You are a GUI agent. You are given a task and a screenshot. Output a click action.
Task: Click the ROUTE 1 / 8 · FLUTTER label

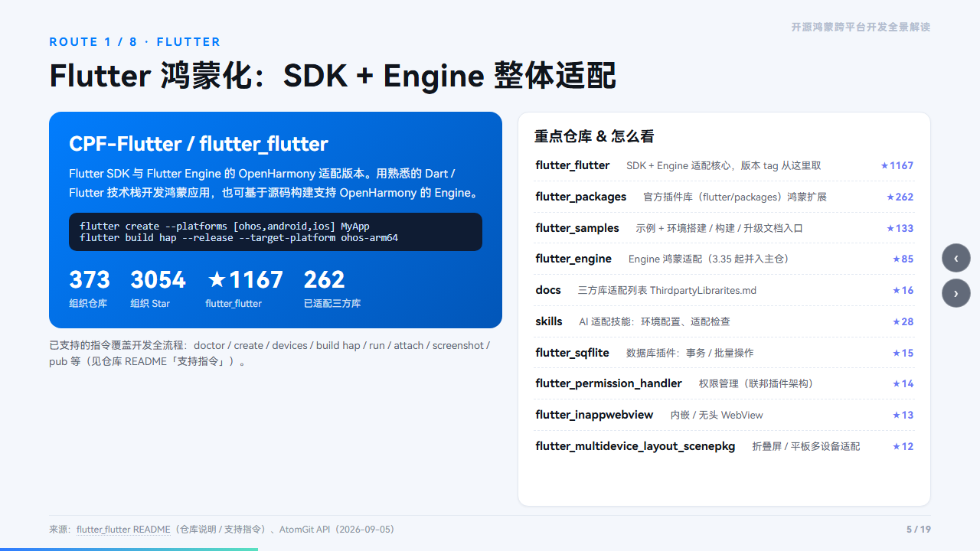coord(135,42)
